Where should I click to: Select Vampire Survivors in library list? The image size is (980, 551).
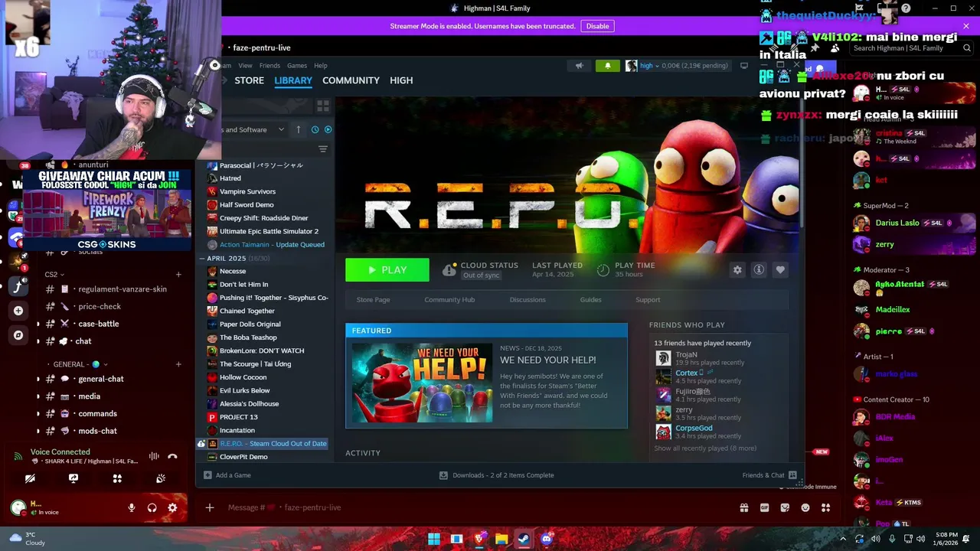pos(247,191)
